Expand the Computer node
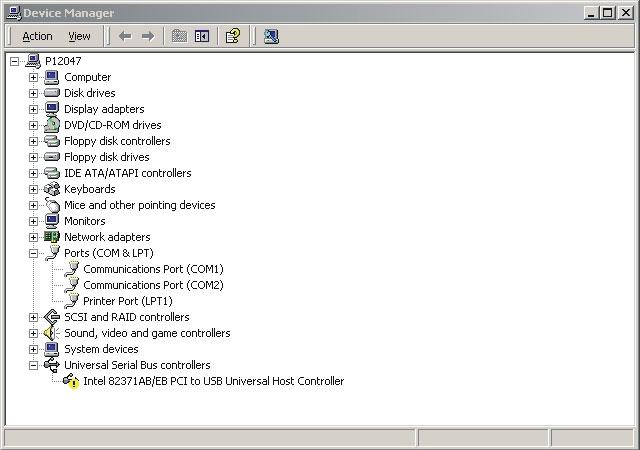The height and width of the screenshot is (450, 640). (33, 77)
